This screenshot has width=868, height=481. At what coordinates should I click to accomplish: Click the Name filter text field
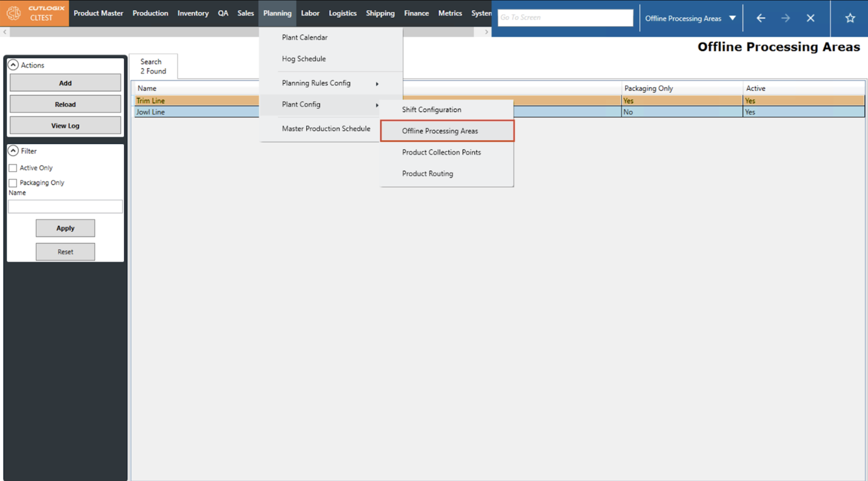pyautogui.click(x=65, y=207)
